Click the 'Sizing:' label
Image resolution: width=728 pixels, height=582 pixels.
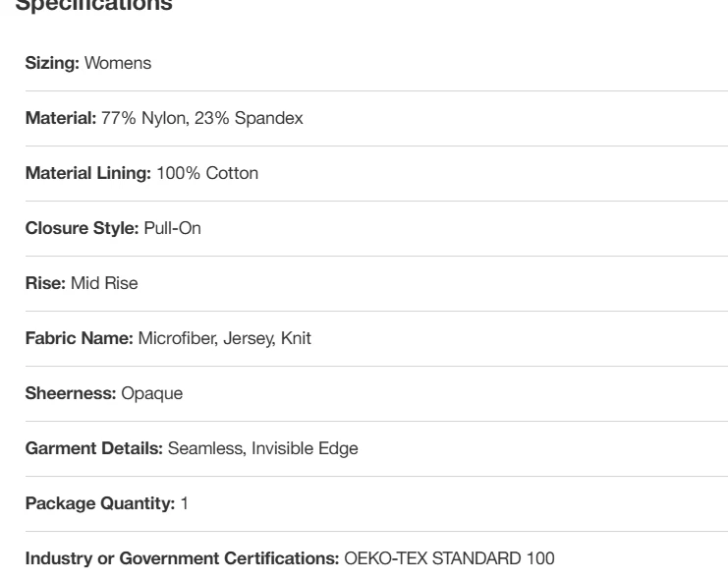click(x=52, y=63)
